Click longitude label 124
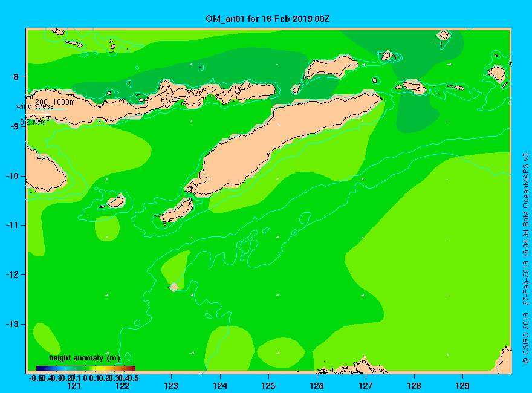 pyautogui.click(x=220, y=386)
